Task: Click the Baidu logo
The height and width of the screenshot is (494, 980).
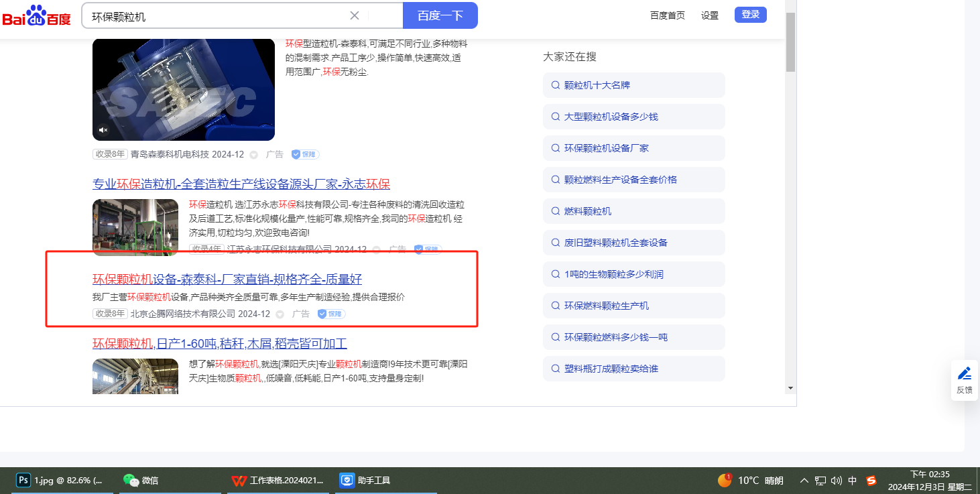Action: [x=37, y=15]
